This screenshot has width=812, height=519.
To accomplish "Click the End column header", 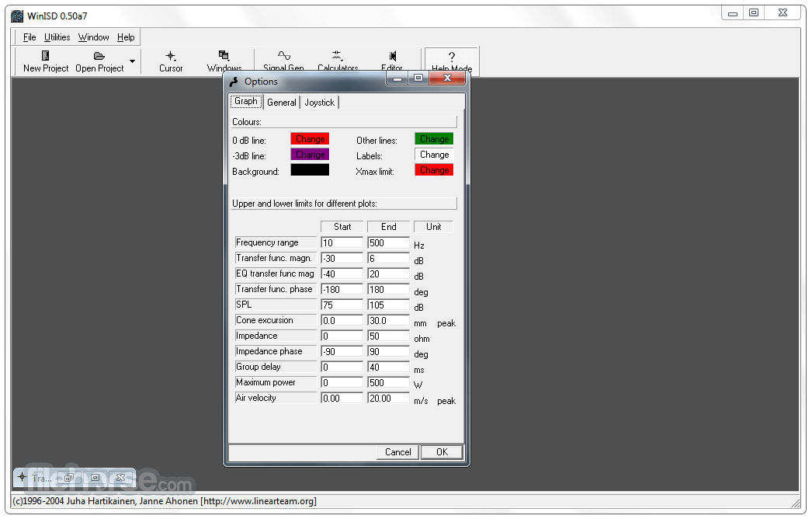I will click(388, 227).
